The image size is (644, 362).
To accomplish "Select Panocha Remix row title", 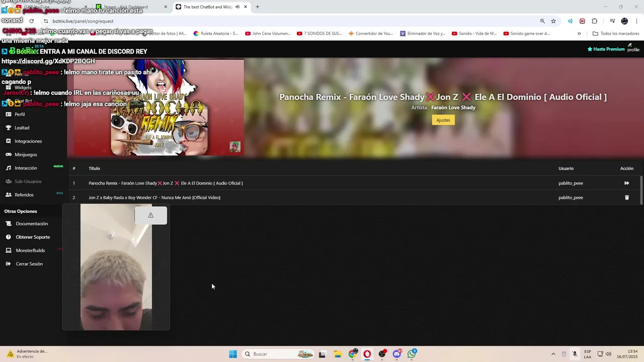I will [166, 183].
